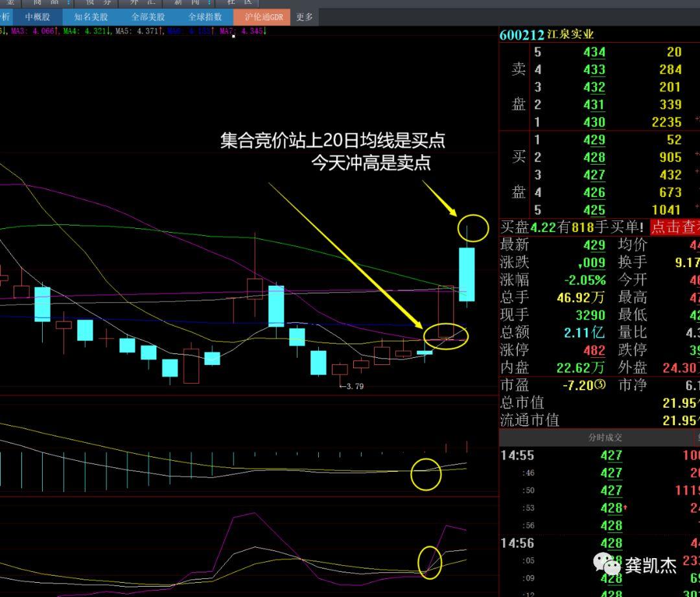Click the 3.79 low price marker on chart
700x597 pixels.
click(352, 386)
